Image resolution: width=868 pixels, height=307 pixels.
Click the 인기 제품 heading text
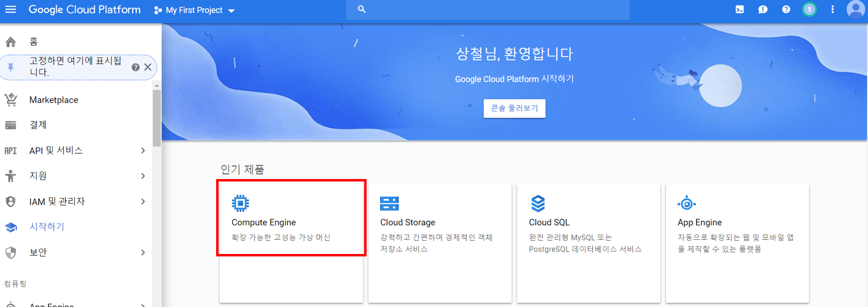click(242, 169)
